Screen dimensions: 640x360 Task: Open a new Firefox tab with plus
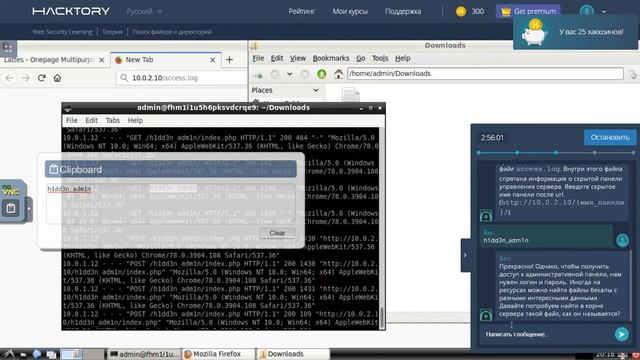229,60
